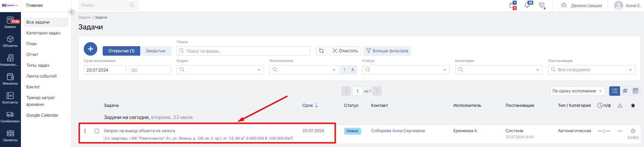
Task: Click the Очистить button
Action: (345, 51)
